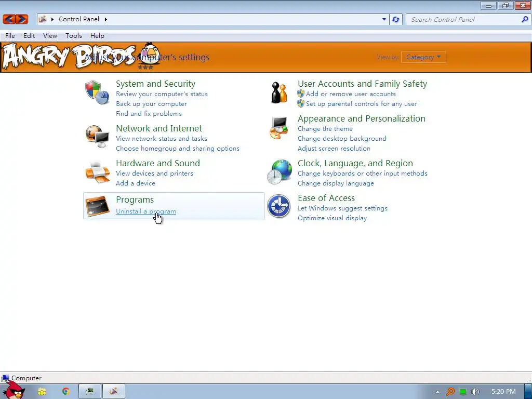Open the Clock, Language, and Region globe icon
The height and width of the screenshot is (399, 532).
point(279,172)
